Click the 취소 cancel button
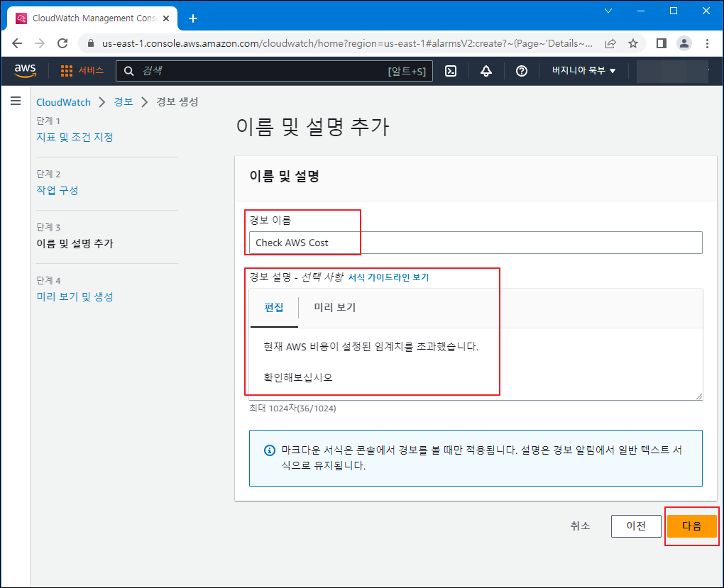This screenshot has height=588, width=724. point(580,526)
